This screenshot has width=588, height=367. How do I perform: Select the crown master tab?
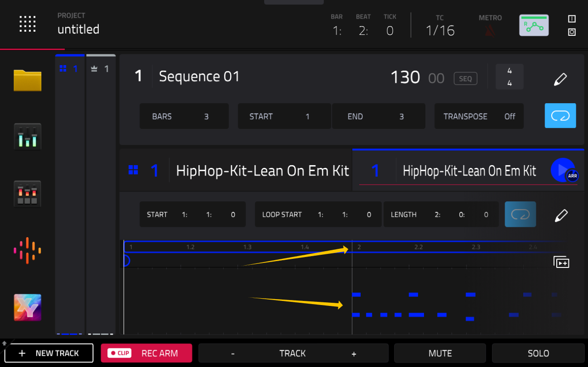[101, 69]
